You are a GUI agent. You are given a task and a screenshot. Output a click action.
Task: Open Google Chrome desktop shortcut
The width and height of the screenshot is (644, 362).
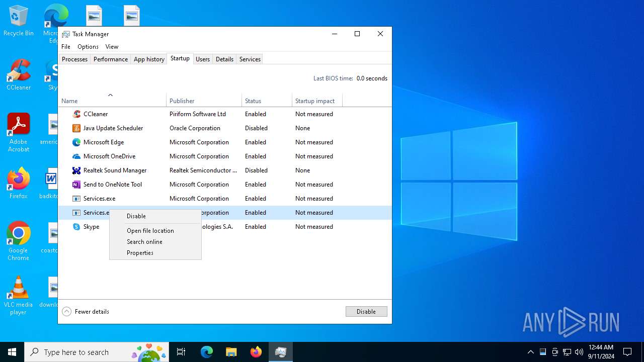pos(19,241)
